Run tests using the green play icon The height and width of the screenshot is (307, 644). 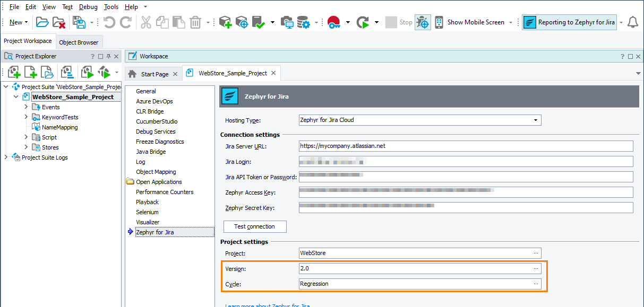coord(363,22)
